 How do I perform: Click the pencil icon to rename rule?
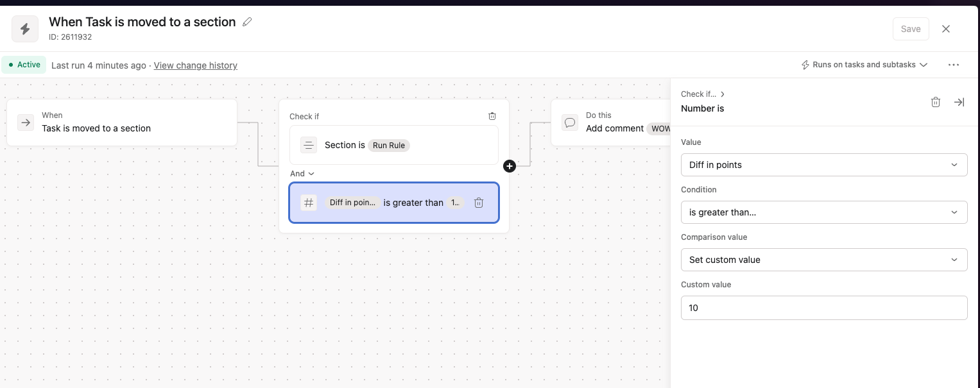tap(247, 22)
